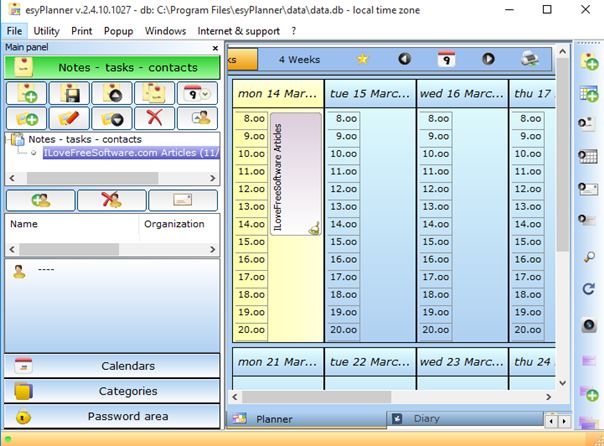Go to previous period with left arrow
Screen dimensions: 604x446
(404, 59)
